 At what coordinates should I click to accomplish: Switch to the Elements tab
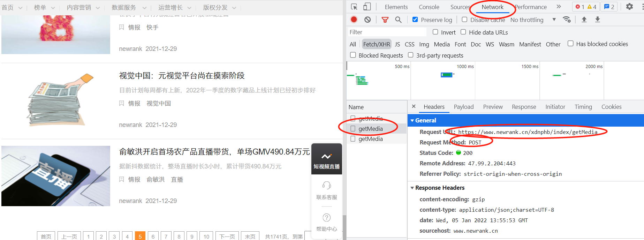(x=396, y=7)
